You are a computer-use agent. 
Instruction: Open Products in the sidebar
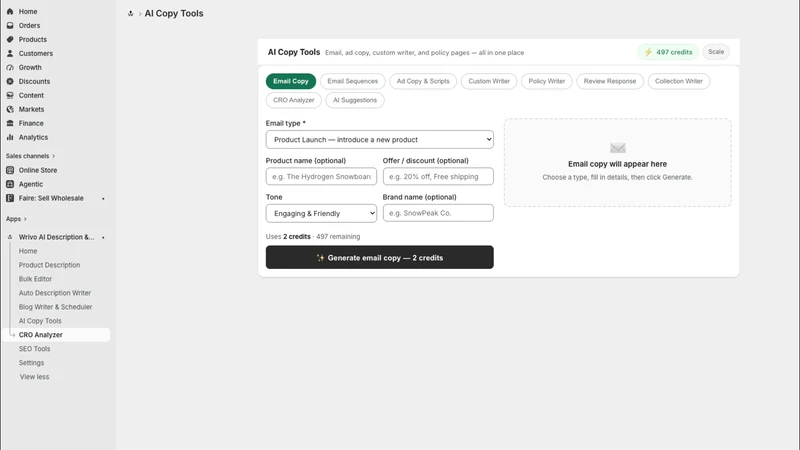pyautogui.click(x=33, y=39)
